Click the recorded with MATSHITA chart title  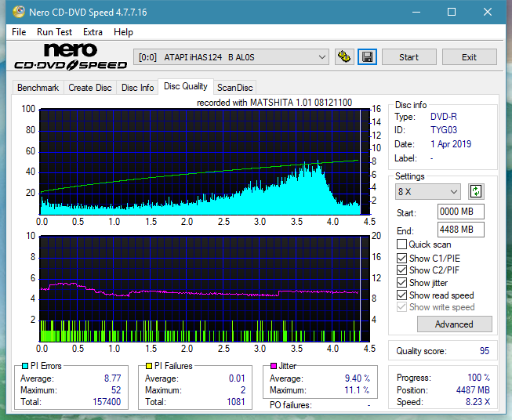pos(274,103)
